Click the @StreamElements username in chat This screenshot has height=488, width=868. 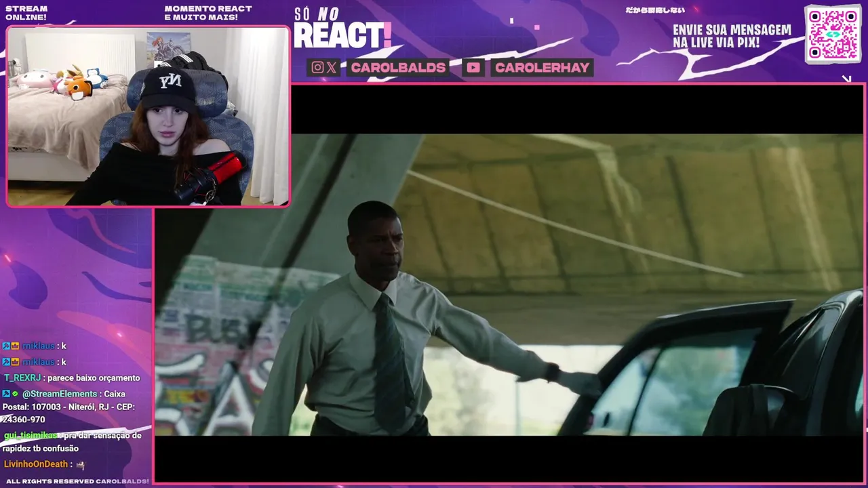[60, 394]
